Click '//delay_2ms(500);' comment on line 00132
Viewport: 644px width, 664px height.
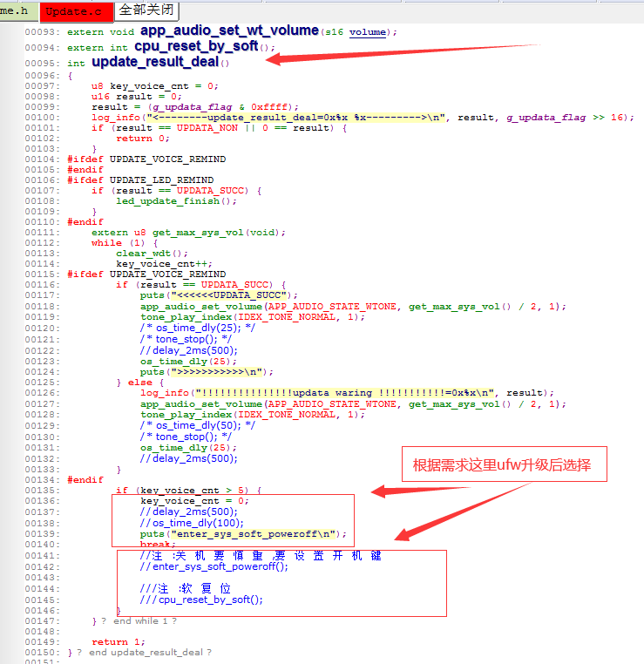tap(189, 458)
